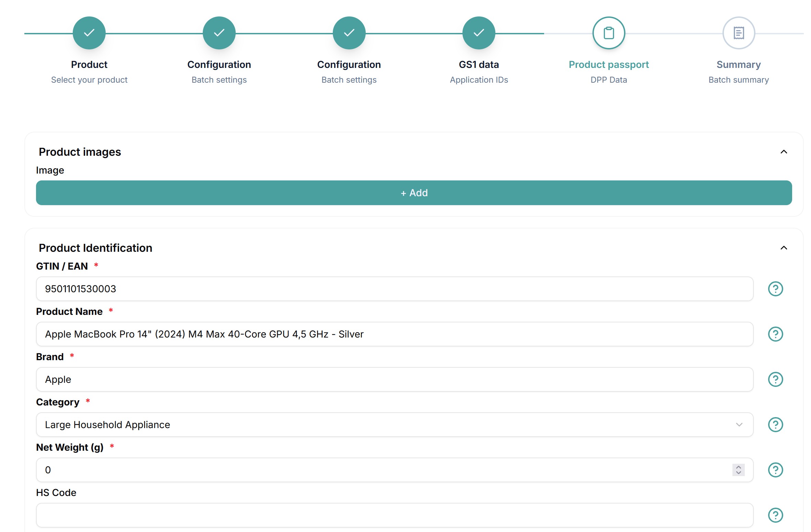Viewport: 811px width, 532px height.
Task: Click the second Configuration step label
Action: (349, 64)
